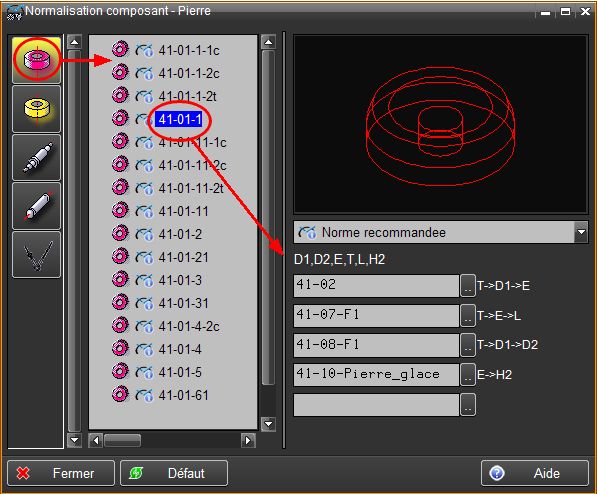Select 41-01-4-2c in the list

pos(189,326)
